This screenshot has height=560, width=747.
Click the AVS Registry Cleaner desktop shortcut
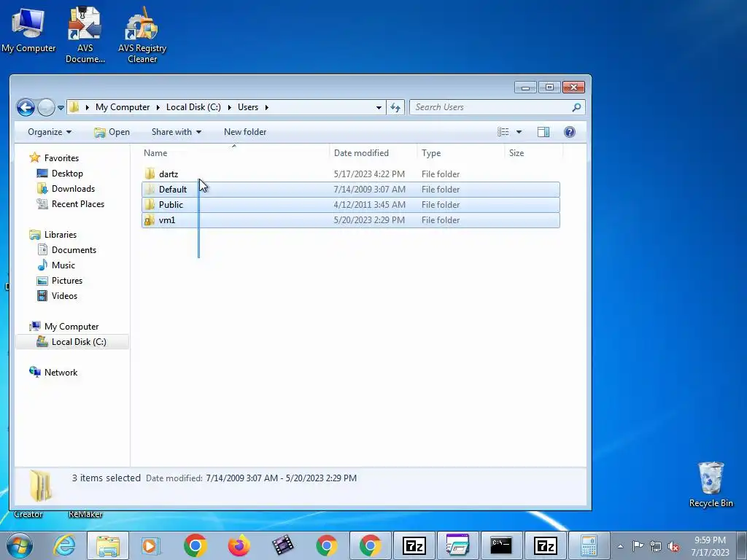(x=142, y=34)
